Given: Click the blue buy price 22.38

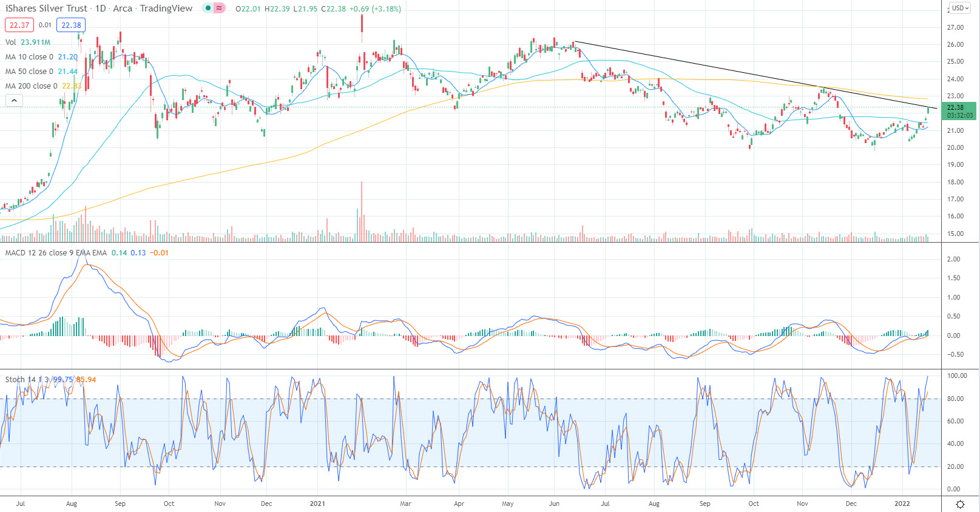Looking at the screenshot, I should (71, 25).
